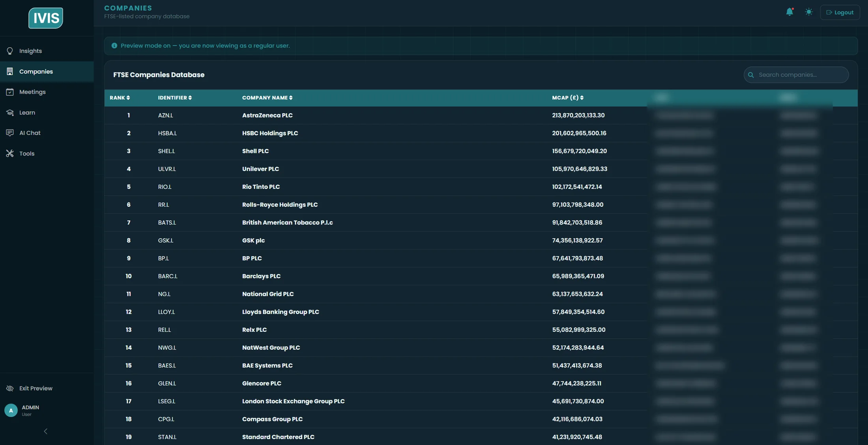The width and height of the screenshot is (868, 445).
Task: Open NatWest Group PLC
Action: click(x=271, y=348)
